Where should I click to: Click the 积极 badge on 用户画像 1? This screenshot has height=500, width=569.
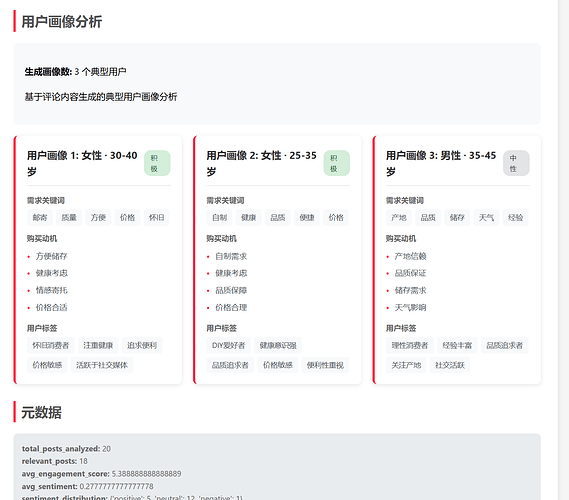point(157,163)
